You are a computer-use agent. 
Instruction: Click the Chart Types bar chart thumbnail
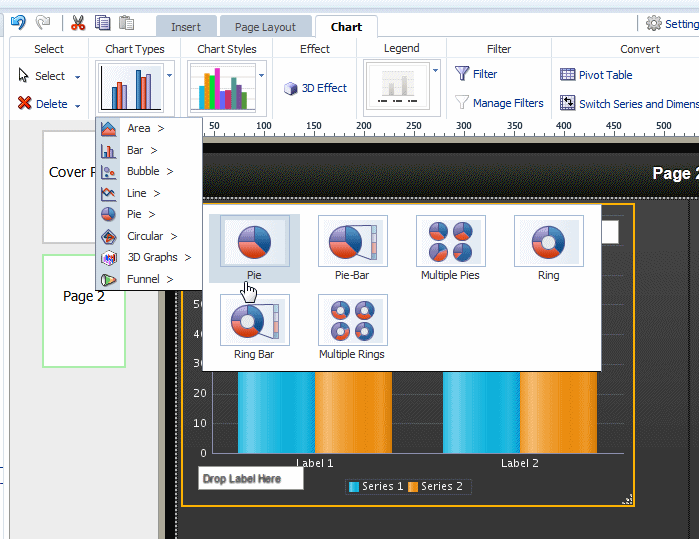tap(130, 88)
